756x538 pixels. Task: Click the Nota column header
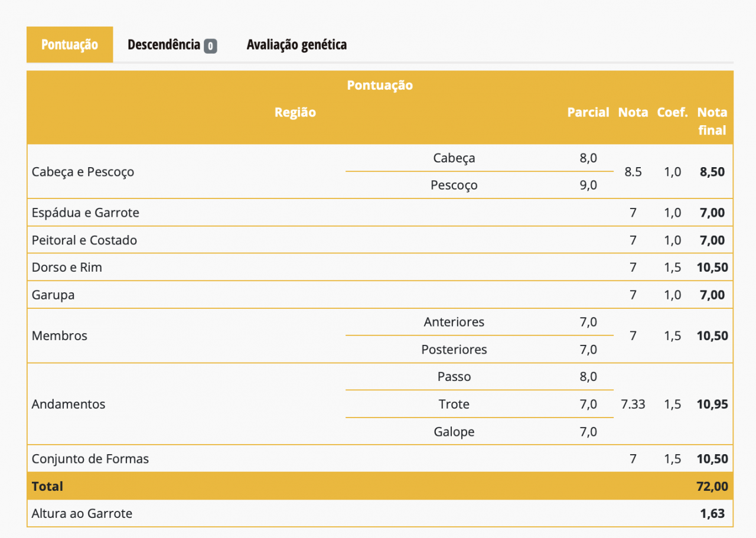point(633,112)
